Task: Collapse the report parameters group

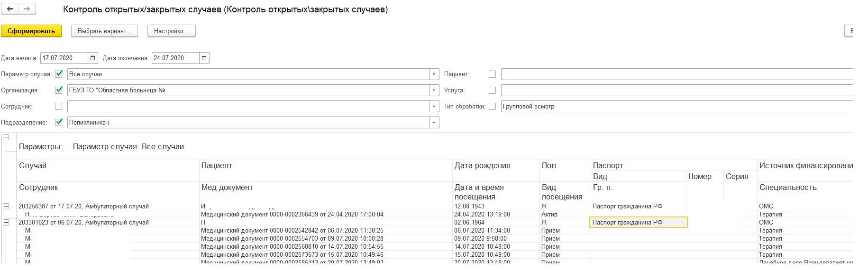Action: [6, 137]
